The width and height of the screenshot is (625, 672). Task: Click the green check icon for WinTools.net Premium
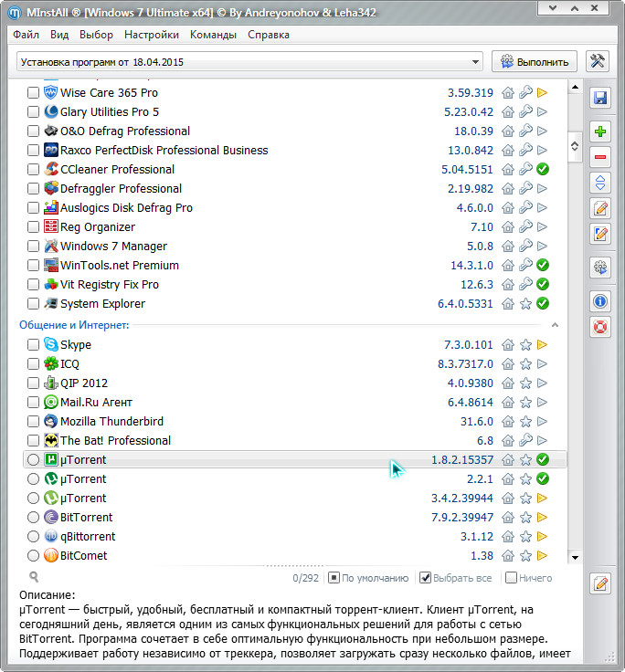pos(543,266)
